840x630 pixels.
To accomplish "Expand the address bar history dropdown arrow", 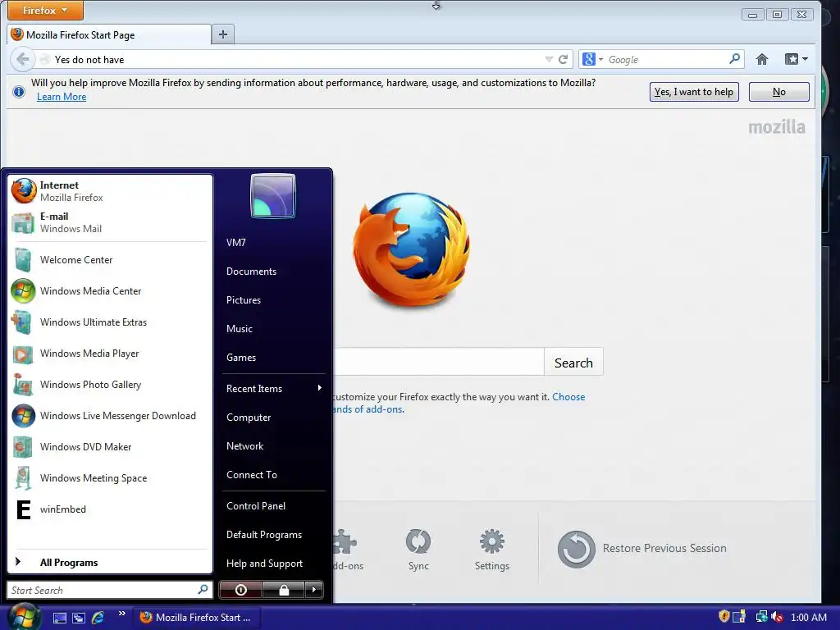I will click(549, 59).
